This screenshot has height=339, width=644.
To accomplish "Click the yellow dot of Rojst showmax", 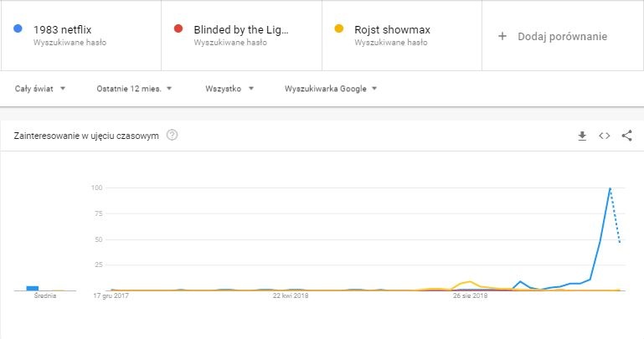I will [x=339, y=28].
